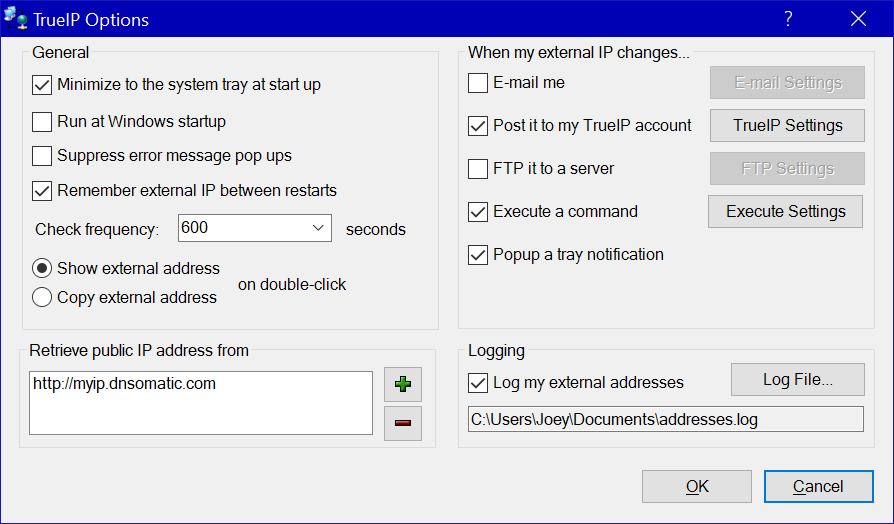Click the question mark help button
The width and height of the screenshot is (894, 524).
coord(788,19)
